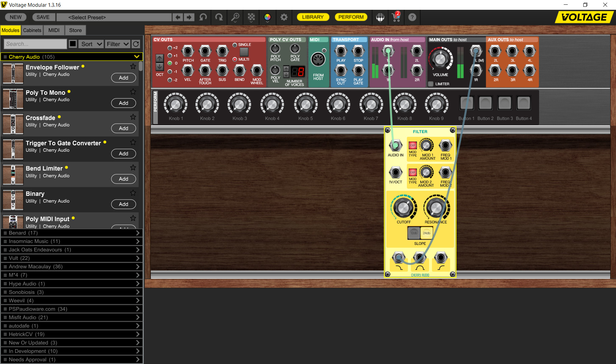Click the filter RESONANCE knob
Screen dimensions: 616x364
(x=436, y=208)
